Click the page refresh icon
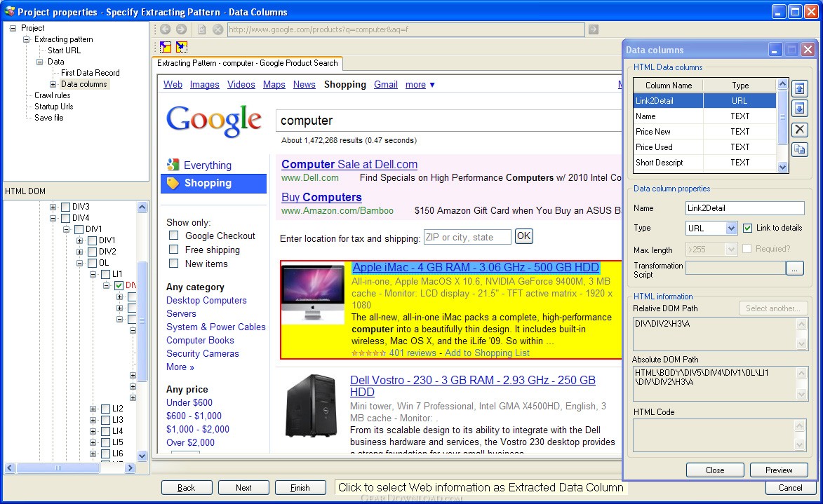Viewport: 823px width, 504px height. coord(201,29)
